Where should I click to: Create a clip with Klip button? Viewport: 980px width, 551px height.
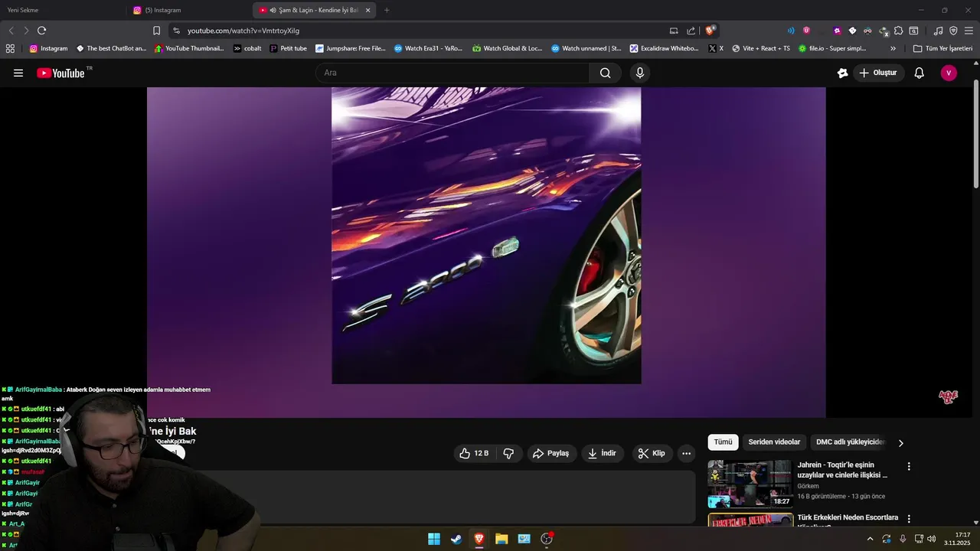[x=652, y=453]
